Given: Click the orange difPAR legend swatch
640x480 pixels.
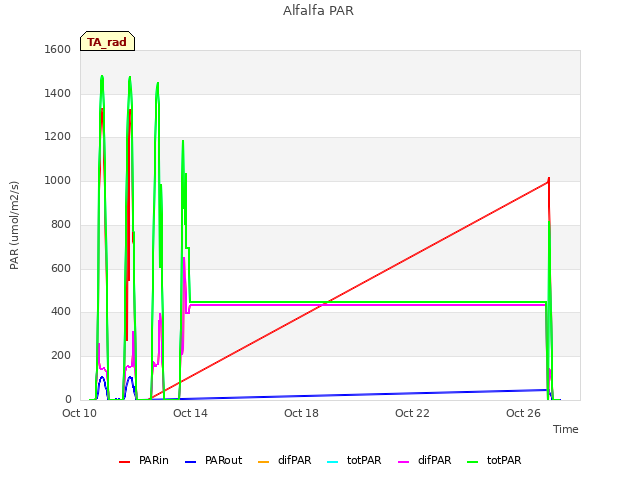Looking at the screenshot, I should point(264,462).
